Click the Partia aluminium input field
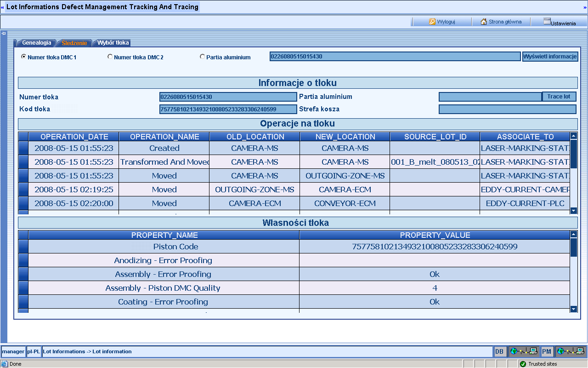 pos(490,97)
